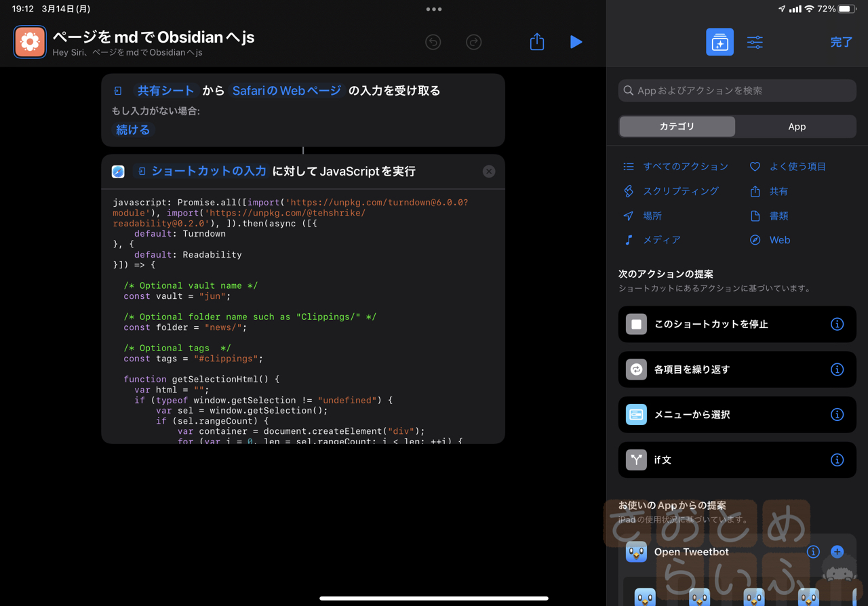
Task: Show info for Open Tweetbot
Action: tap(813, 552)
